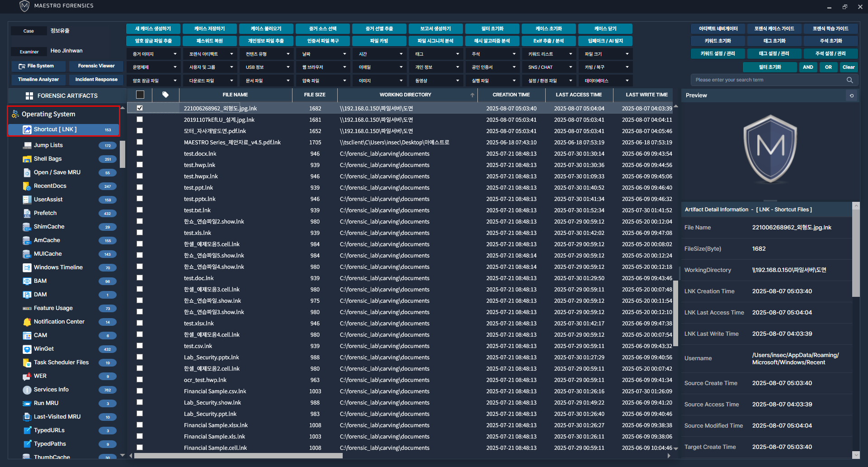Click the search magnifier icon

pyautogui.click(x=849, y=80)
